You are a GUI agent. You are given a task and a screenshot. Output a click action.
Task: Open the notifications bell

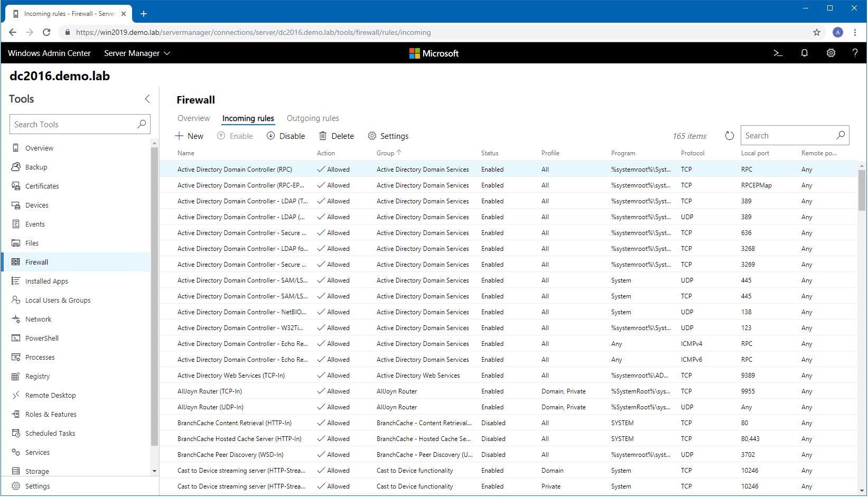point(804,53)
